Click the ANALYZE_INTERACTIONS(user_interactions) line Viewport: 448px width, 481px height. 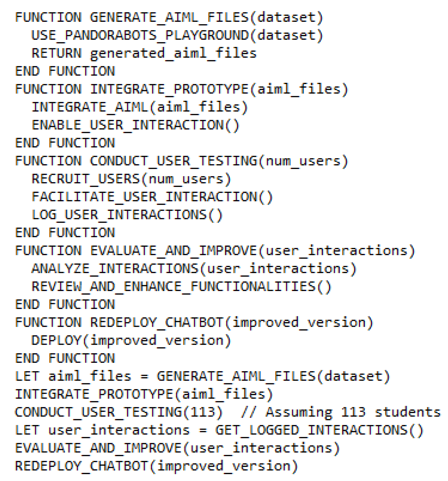click(194, 269)
